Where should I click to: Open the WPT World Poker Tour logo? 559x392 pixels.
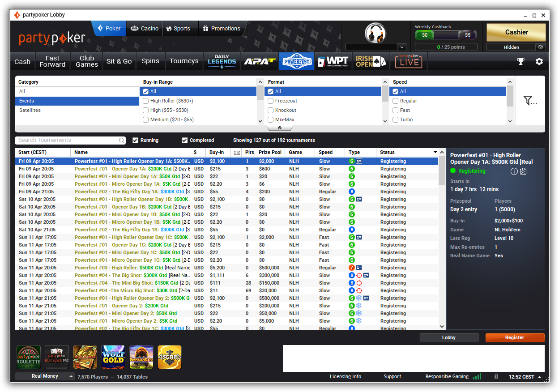333,62
